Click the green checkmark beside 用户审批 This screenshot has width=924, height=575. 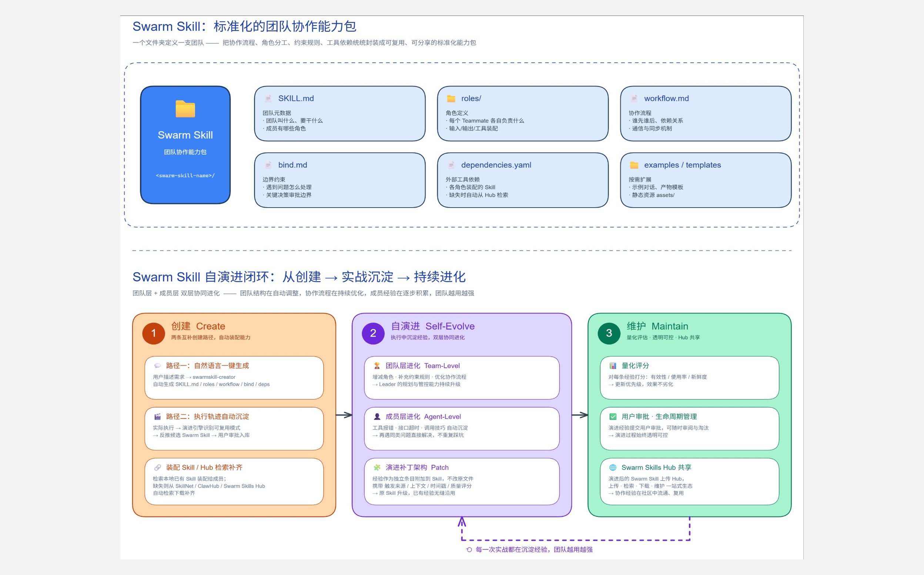pyautogui.click(x=613, y=416)
